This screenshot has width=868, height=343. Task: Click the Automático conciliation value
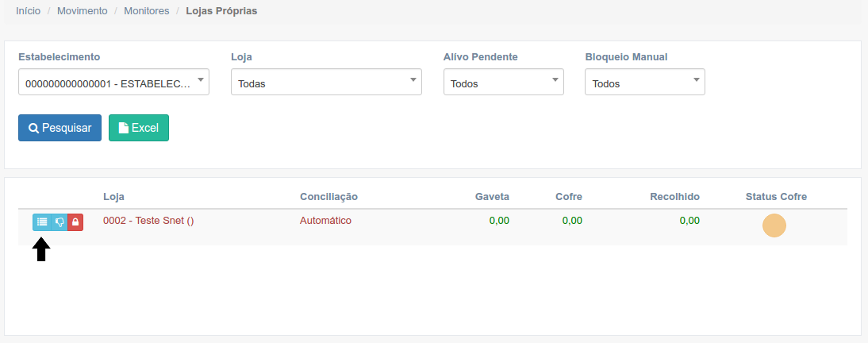[325, 221]
